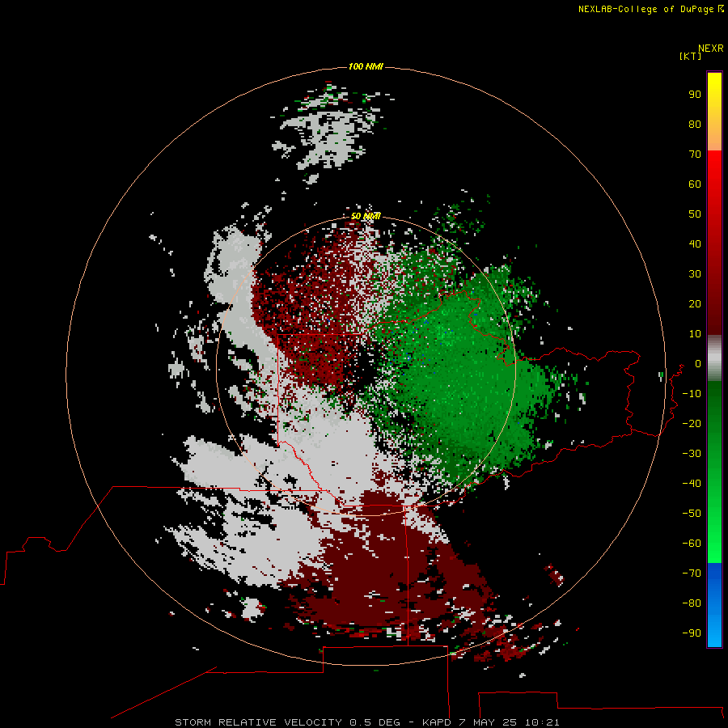
Task: Click the -80 value on the velocity scale
Action: (x=692, y=603)
